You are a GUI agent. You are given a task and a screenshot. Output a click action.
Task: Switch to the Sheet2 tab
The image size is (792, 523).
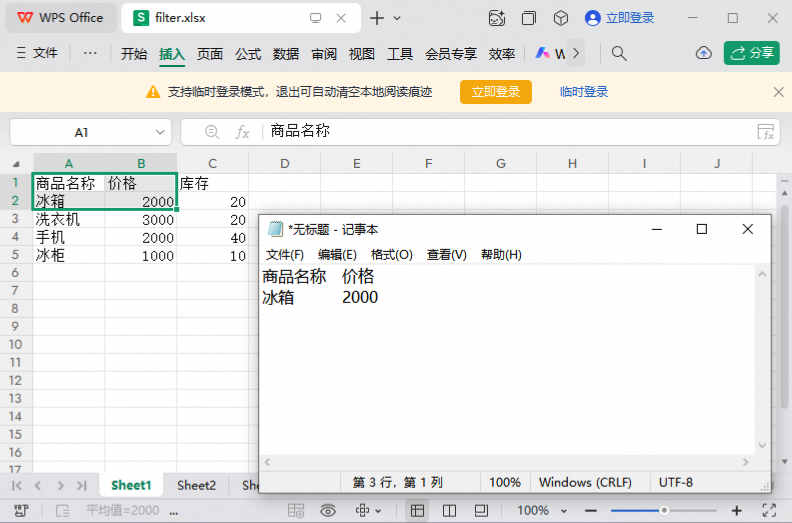tap(196, 486)
